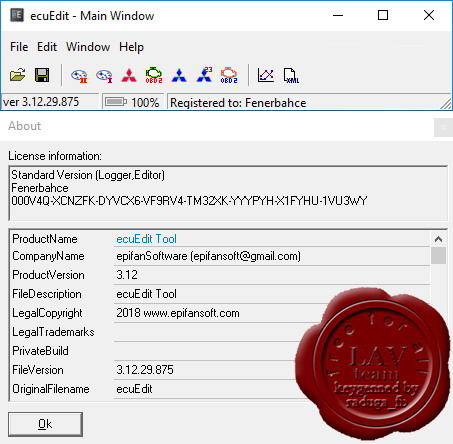Minimize the ecuEdit main window
This screenshot has width=453, height=444.
[x=338, y=15]
